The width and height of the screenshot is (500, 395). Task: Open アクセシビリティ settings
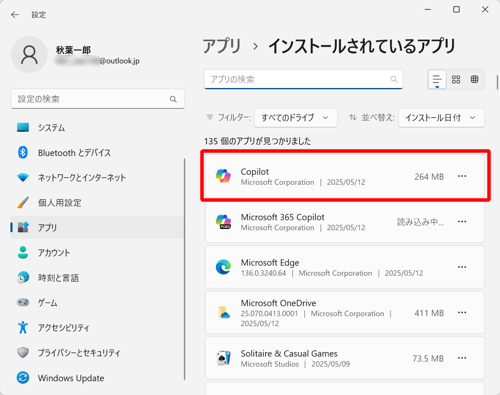coord(97,327)
